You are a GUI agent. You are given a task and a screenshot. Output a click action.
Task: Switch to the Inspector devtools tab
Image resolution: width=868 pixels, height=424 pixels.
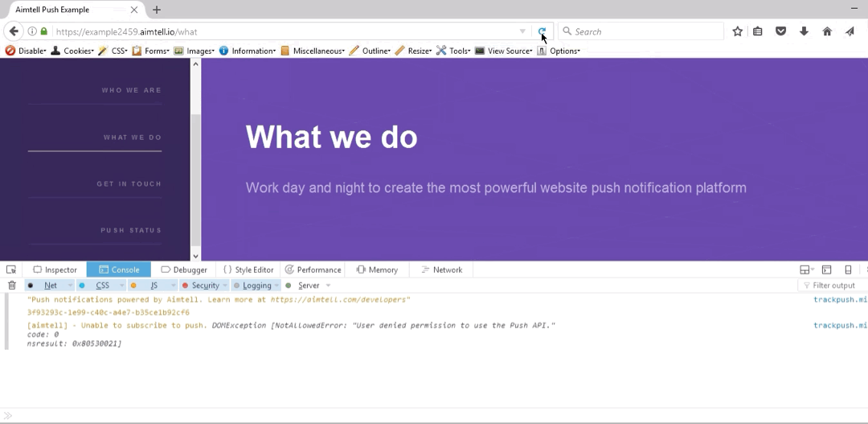[x=55, y=270]
